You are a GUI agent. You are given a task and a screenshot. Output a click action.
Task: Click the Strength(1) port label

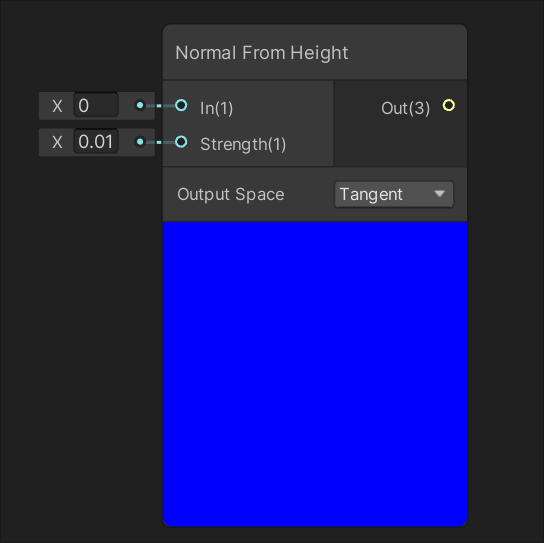click(x=243, y=144)
